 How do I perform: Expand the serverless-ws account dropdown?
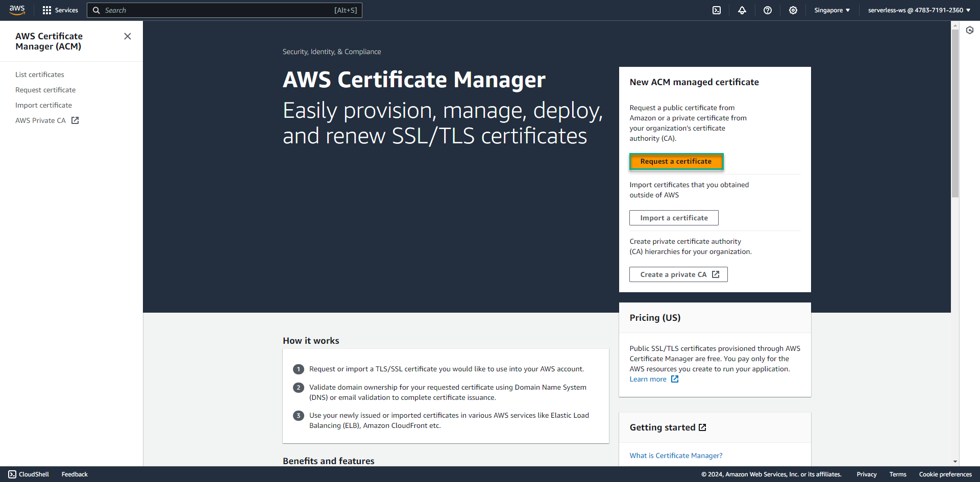pyautogui.click(x=919, y=10)
